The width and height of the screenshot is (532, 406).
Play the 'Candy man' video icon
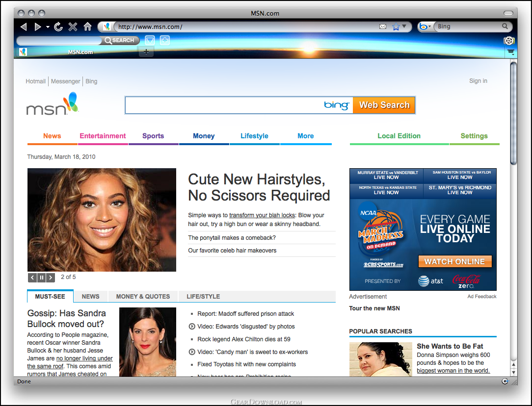coord(192,352)
